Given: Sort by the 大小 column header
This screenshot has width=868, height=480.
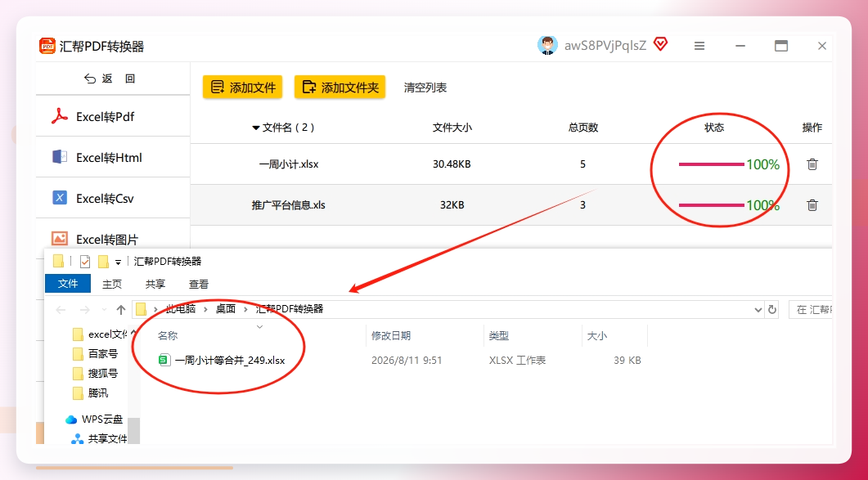Looking at the screenshot, I should (x=596, y=335).
